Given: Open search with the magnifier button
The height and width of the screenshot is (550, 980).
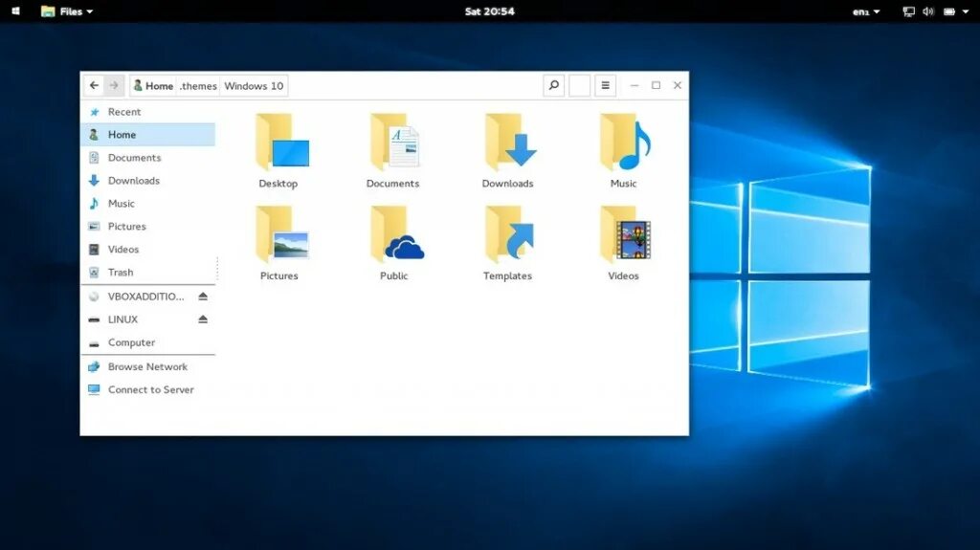Looking at the screenshot, I should coord(554,86).
